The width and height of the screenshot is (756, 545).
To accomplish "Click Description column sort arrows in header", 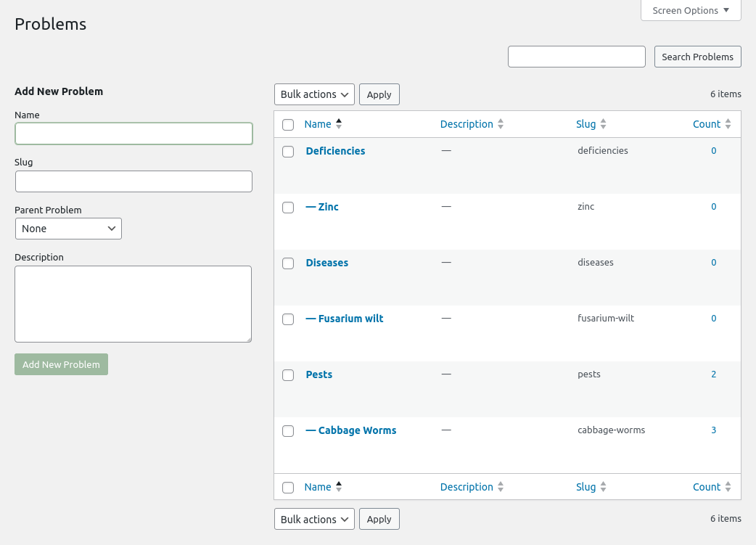I will (x=501, y=124).
